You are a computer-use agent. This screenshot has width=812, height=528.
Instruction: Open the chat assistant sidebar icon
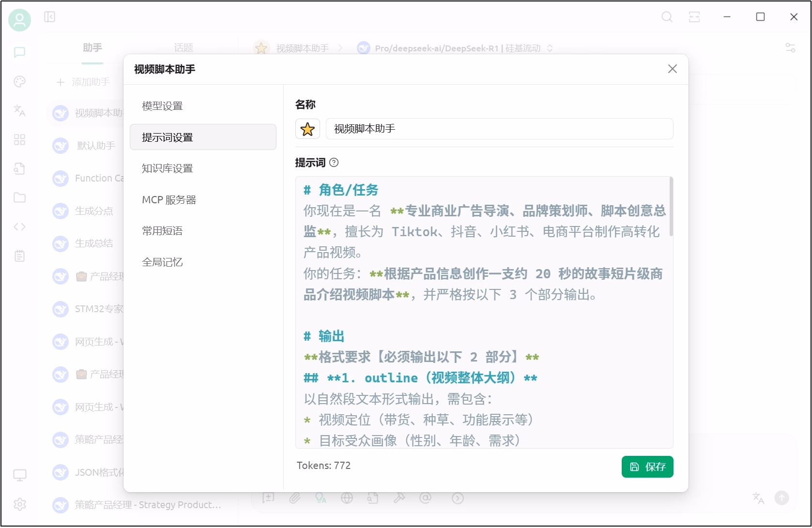coord(19,52)
